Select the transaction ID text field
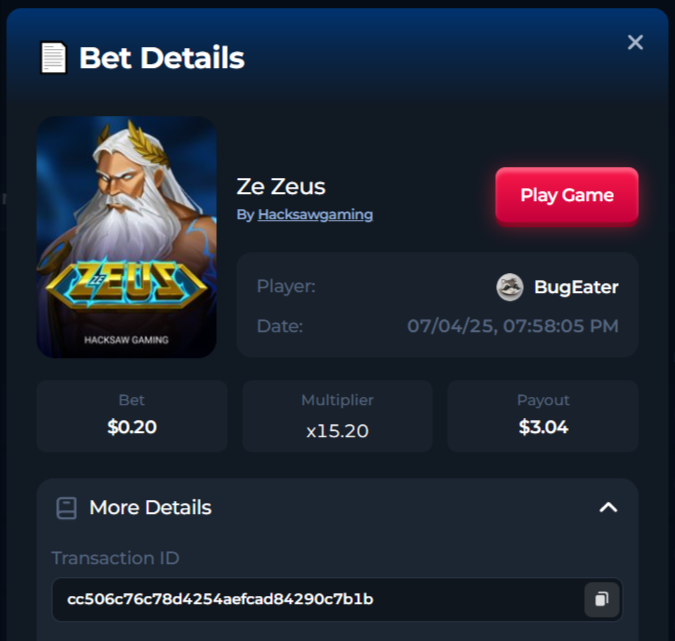The width and height of the screenshot is (675, 641). point(337,599)
